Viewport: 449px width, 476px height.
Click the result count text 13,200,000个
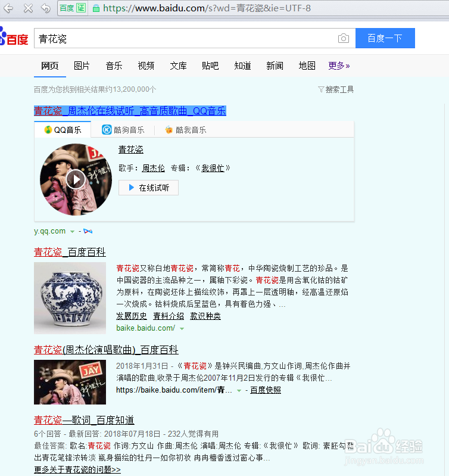[135, 89]
